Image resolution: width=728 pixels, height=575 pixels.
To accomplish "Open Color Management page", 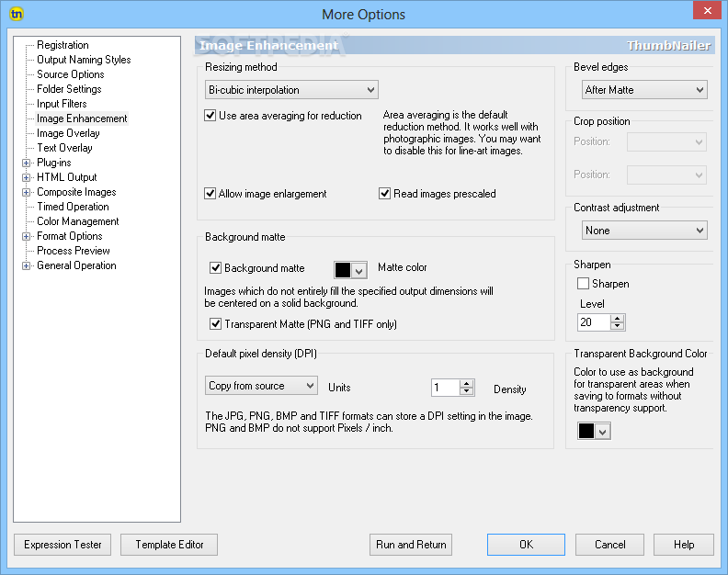I will 78,221.
